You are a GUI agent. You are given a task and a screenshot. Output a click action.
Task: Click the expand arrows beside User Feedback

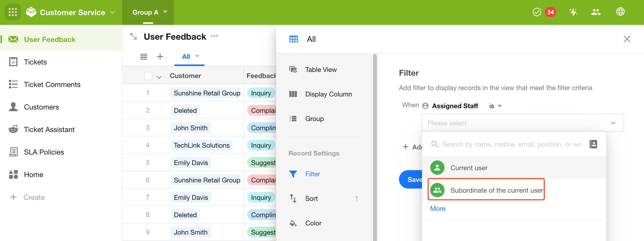[x=134, y=37]
